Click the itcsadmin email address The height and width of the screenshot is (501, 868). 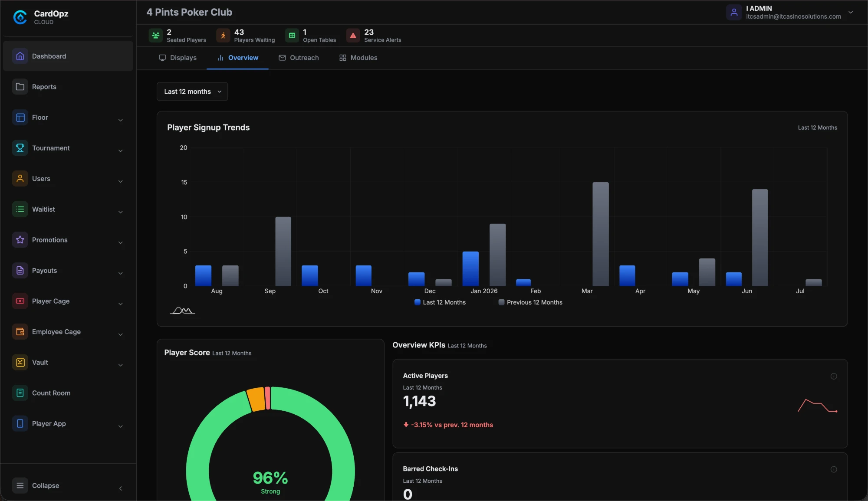click(793, 16)
